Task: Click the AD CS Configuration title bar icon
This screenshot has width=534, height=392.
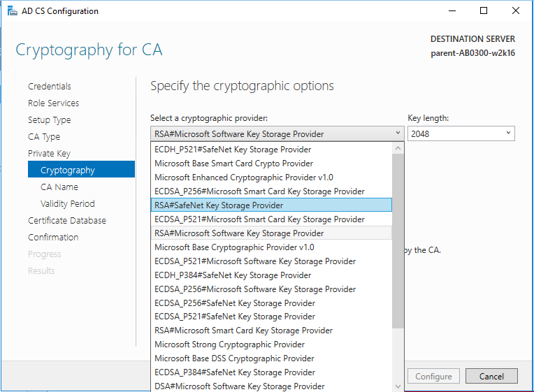Action: (13, 11)
